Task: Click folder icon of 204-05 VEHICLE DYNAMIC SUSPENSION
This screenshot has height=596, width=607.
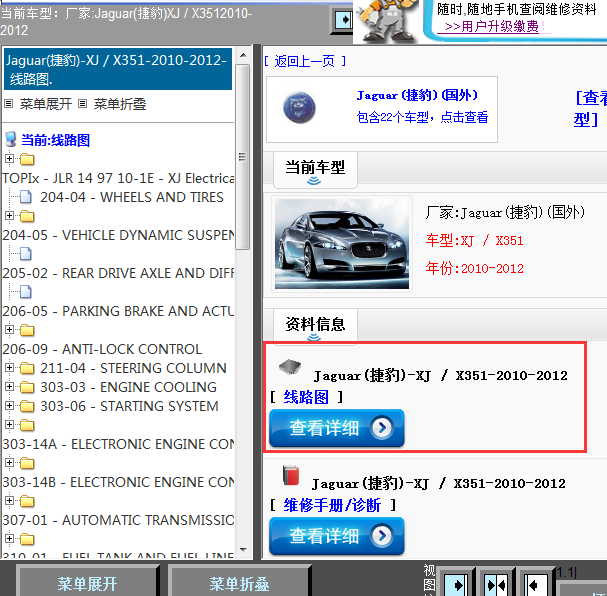Action: click(27, 216)
